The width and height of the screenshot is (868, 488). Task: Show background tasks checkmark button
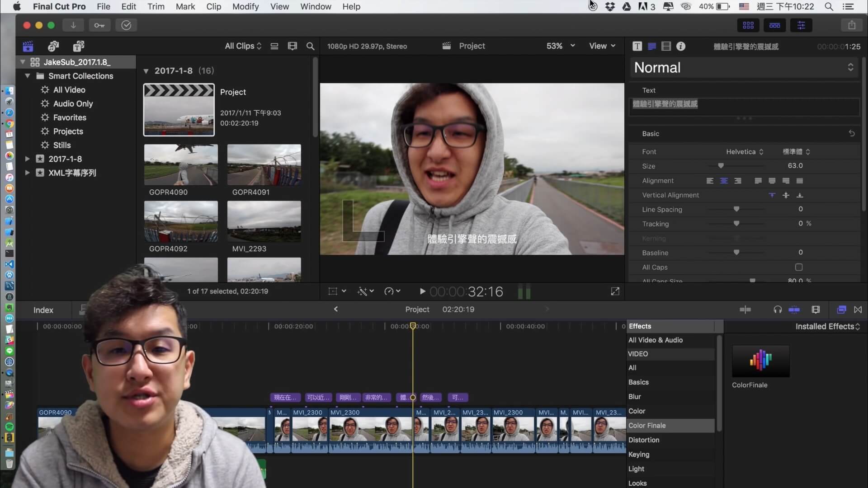tap(126, 25)
